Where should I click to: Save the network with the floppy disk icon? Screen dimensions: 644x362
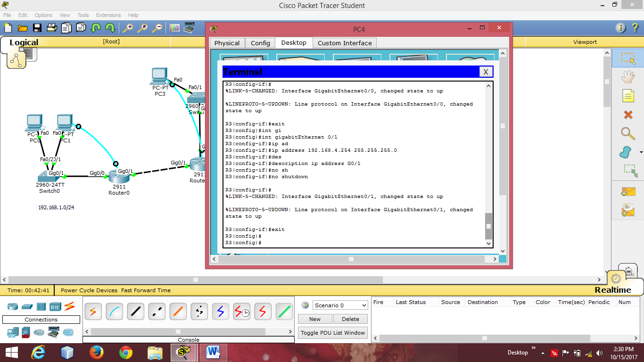click(x=37, y=28)
